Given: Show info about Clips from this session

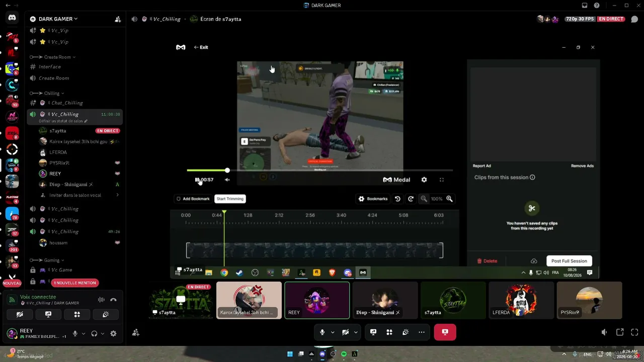Looking at the screenshot, I should 532,177.
